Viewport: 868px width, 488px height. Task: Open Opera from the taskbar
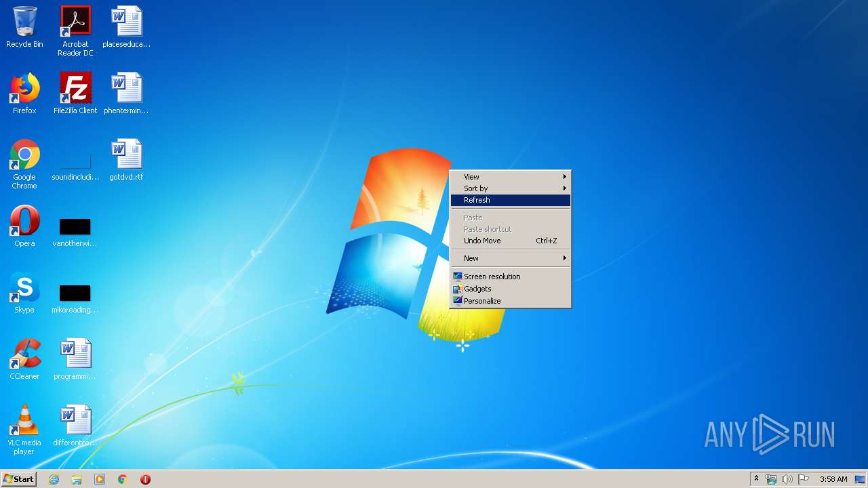click(145, 479)
